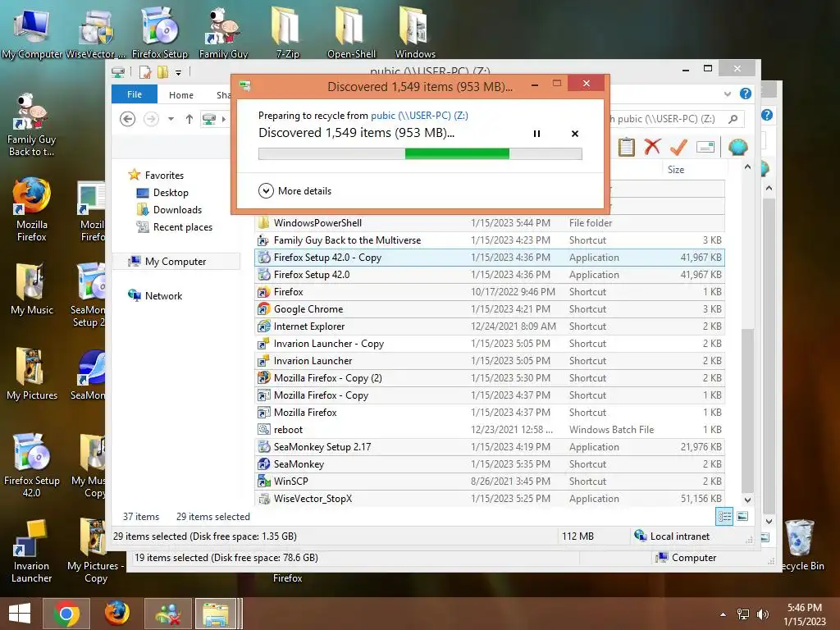This screenshot has height=630, width=840.
Task: Open the Recycle Bin desktop icon
Action: point(801,545)
